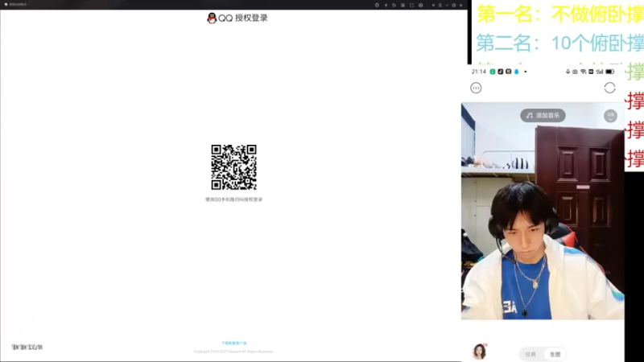Tap the three-dot circle menu icon
Viewport: 644px width, 362px height.
476,88
